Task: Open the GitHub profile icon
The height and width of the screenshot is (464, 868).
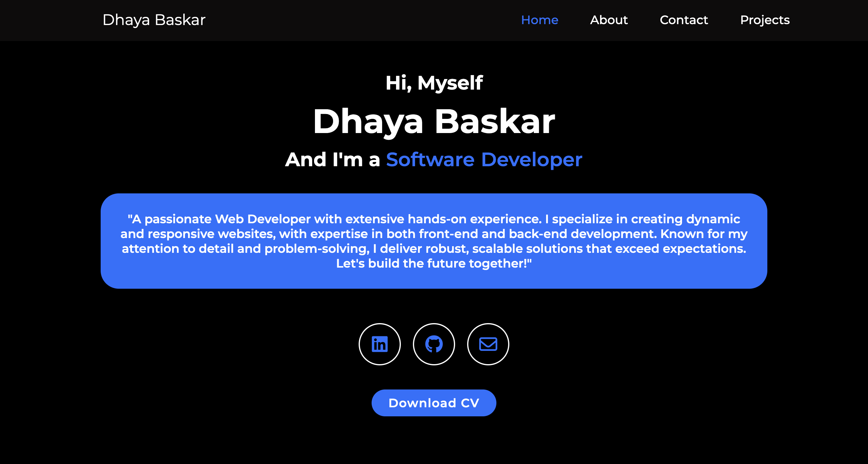Action: (434, 344)
